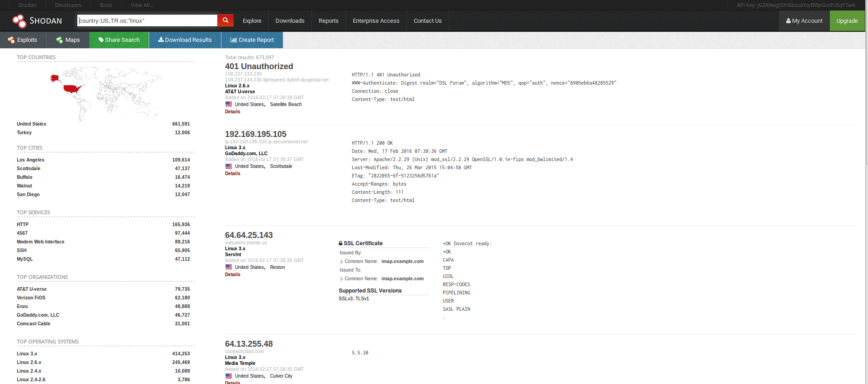This screenshot has width=868, height=384.
Task: Click the Download Results arrow icon
Action: (x=161, y=40)
